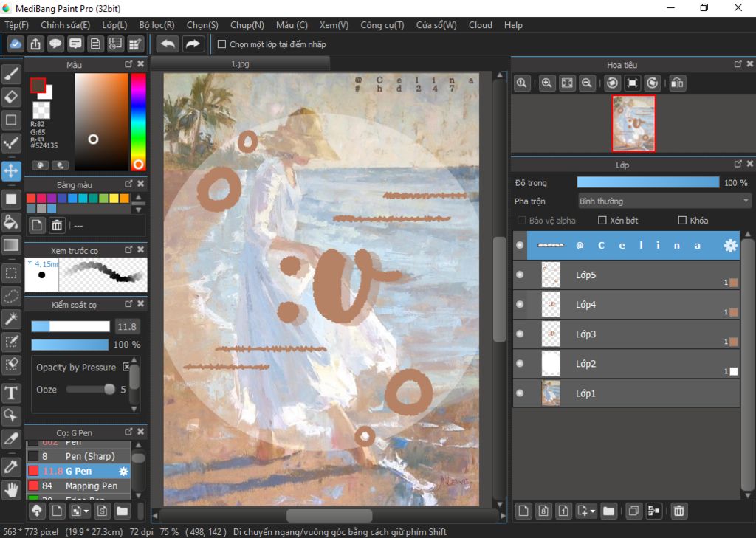This screenshot has height=538, width=756.
Task: Toggle visibility of Celina text layer
Action: tap(520, 245)
